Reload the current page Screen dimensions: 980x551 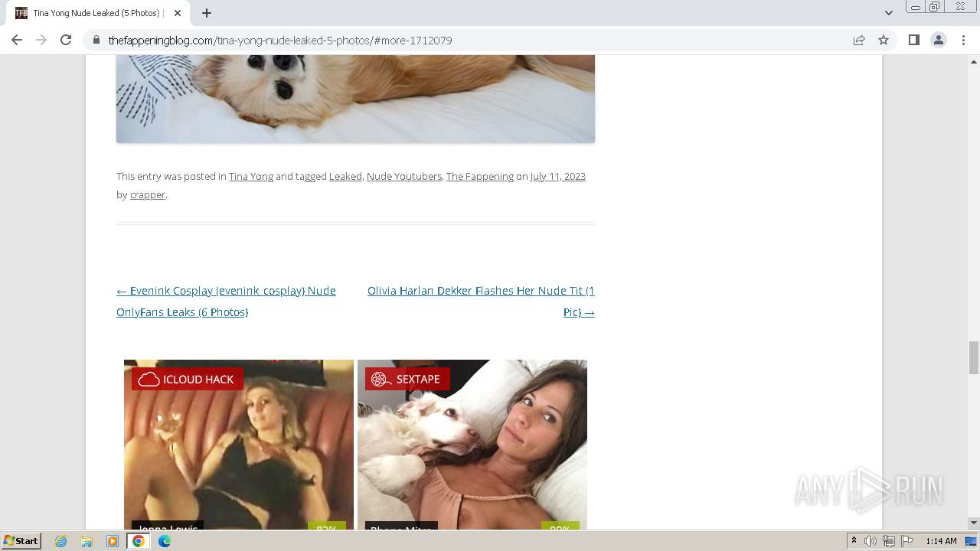click(x=66, y=40)
